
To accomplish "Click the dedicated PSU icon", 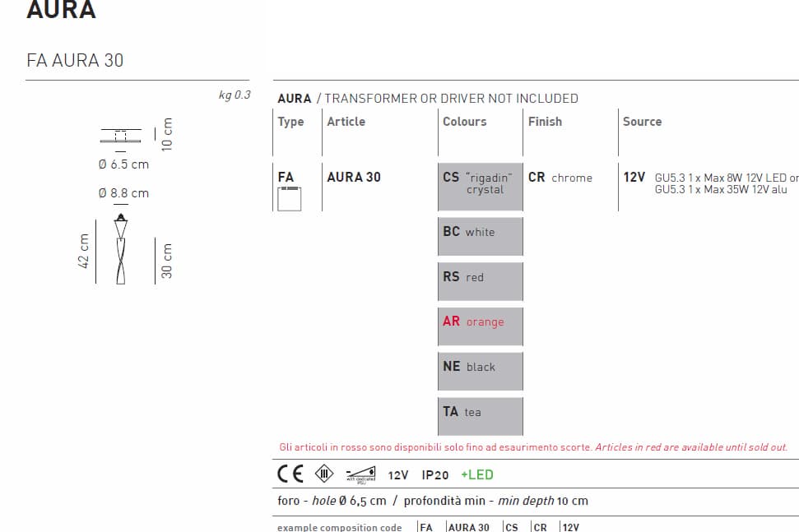I will pos(360,474).
